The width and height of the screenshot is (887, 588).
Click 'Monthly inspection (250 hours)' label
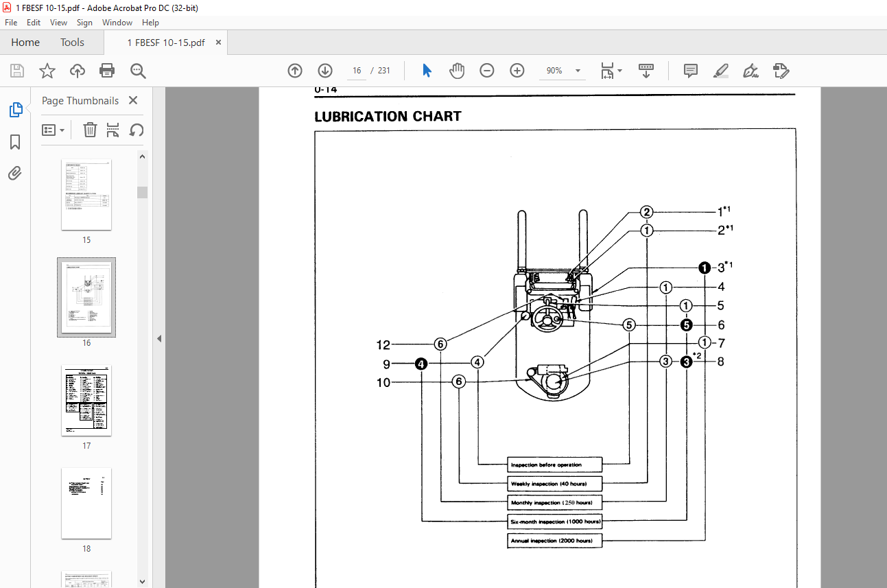(552, 503)
